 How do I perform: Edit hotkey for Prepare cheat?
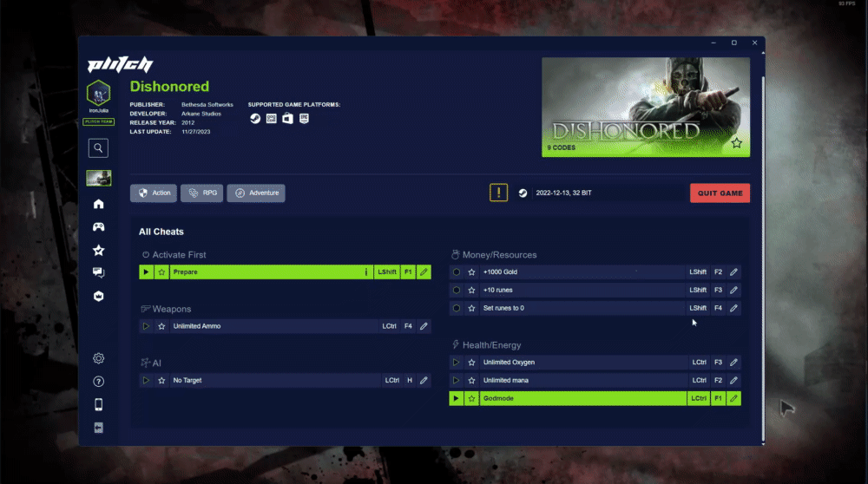[424, 272]
